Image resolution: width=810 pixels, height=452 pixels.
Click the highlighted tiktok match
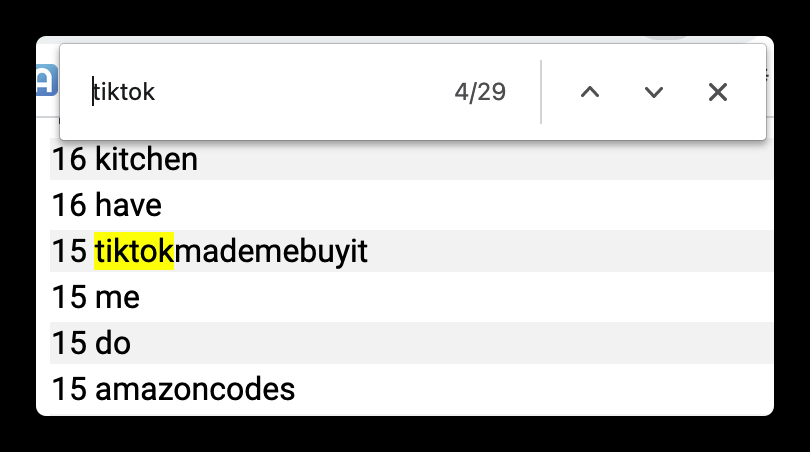tap(134, 252)
